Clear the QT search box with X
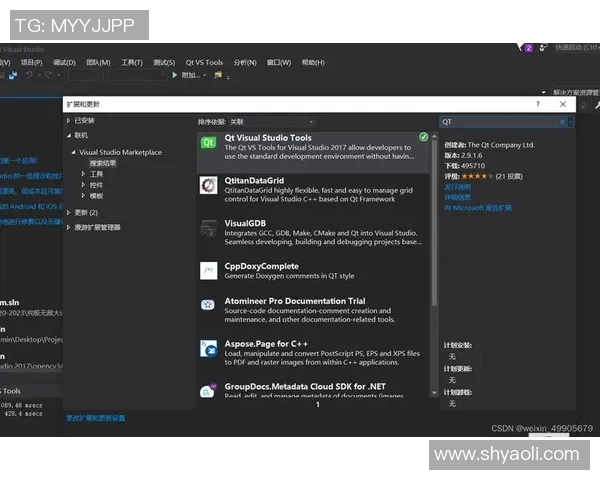 (x=562, y=122)
